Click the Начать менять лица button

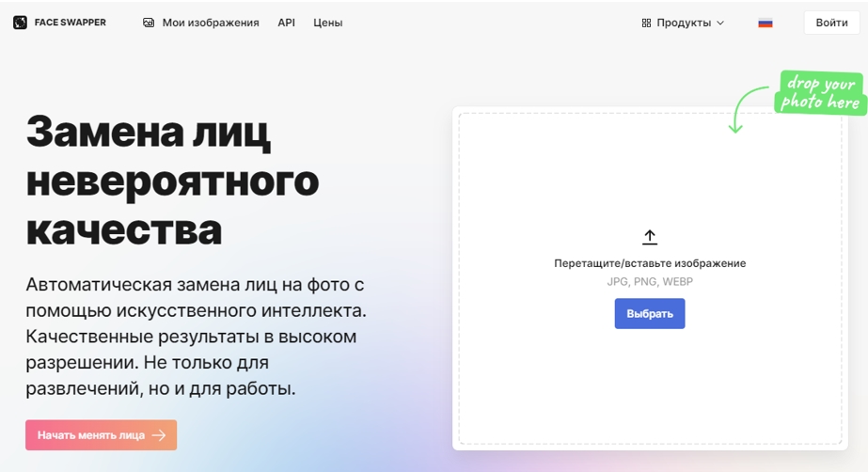point(102,435)
